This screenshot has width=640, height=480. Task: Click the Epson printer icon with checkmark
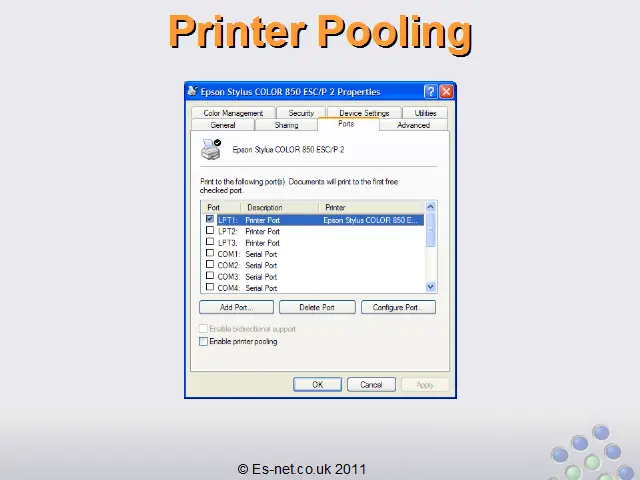point(211,149)
